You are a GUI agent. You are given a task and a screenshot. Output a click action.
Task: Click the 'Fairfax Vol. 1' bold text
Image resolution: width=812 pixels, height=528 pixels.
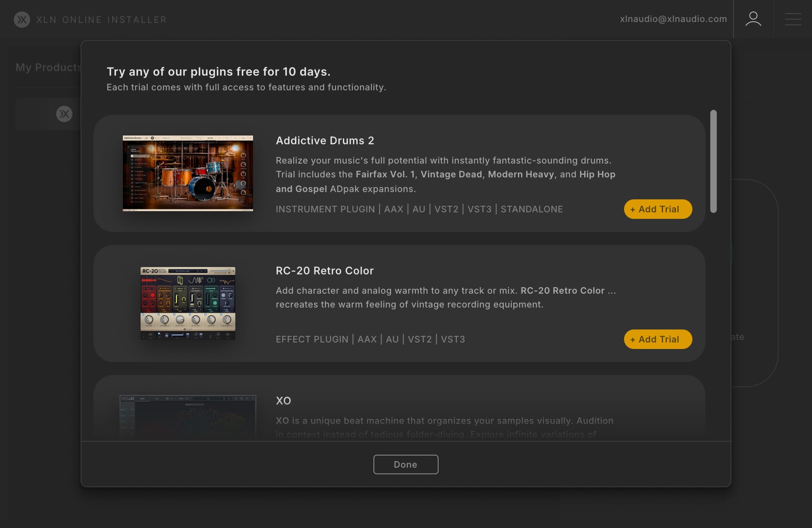tap(385, 174)
